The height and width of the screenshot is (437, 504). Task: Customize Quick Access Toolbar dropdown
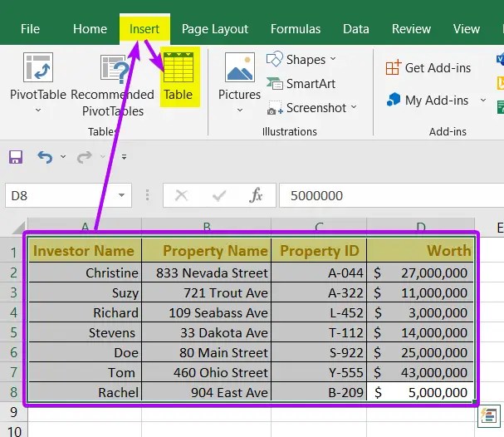[124, 157]
